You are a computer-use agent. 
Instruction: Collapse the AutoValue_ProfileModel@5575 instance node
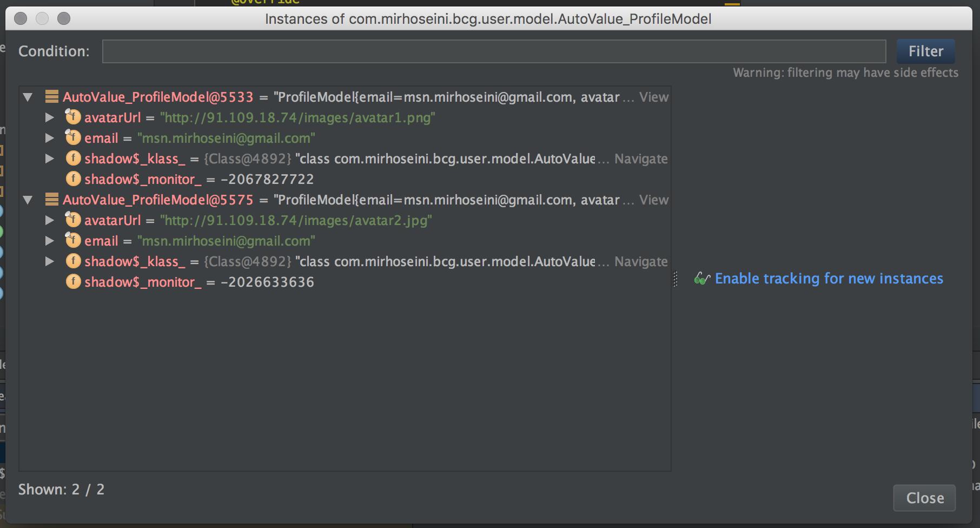(x=28, y=200)
